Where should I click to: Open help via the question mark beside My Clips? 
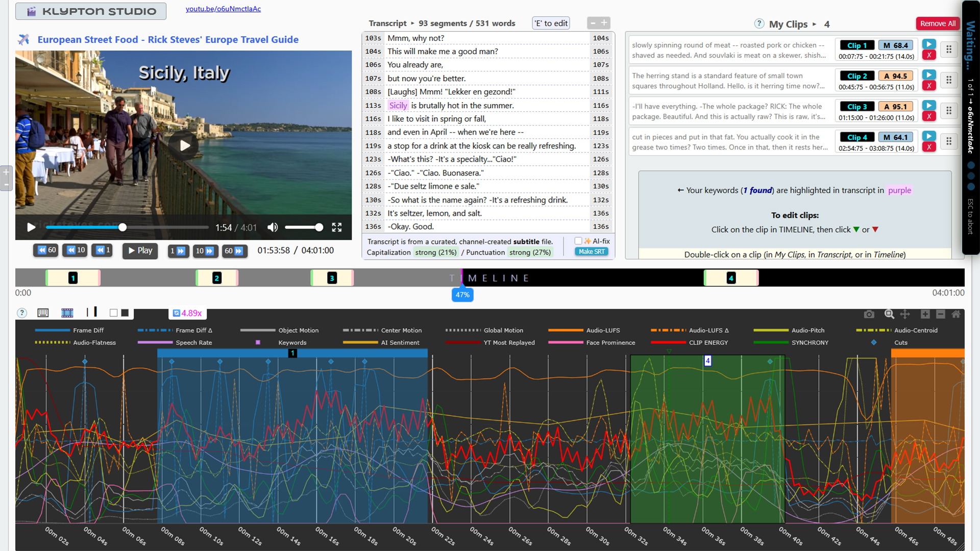pyautogui.click(x=759, y=24)
